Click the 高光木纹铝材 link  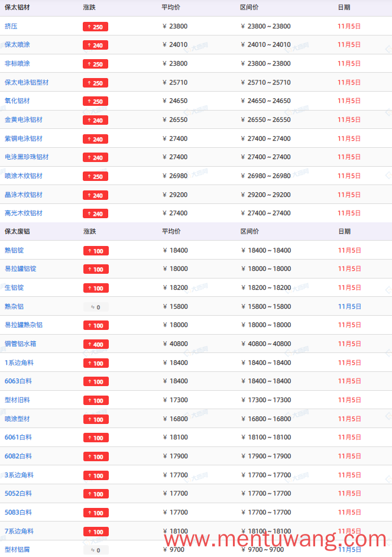pos(24,213)
